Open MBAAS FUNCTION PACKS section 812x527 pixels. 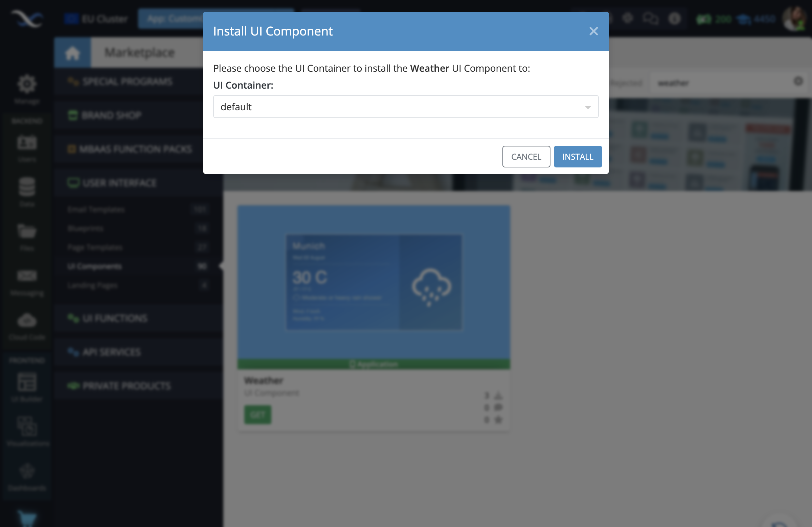coord(136,149)
